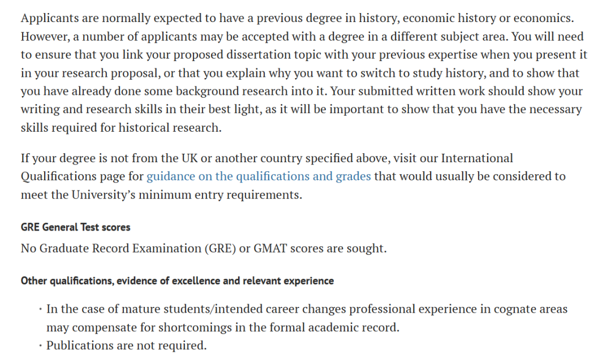Click the line starting However, a number of applicants
Screen dimensions: 611x364
pos(302,37)
